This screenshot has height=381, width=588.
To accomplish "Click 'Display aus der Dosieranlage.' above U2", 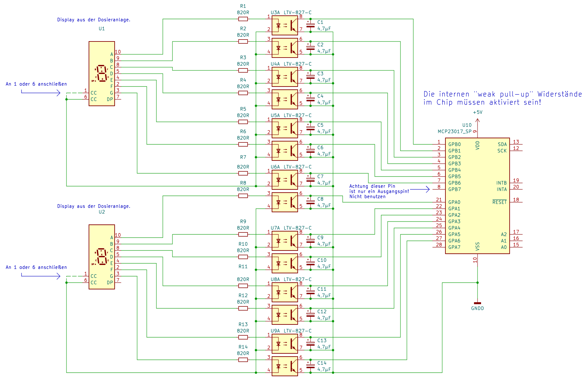I will point(94,206).
